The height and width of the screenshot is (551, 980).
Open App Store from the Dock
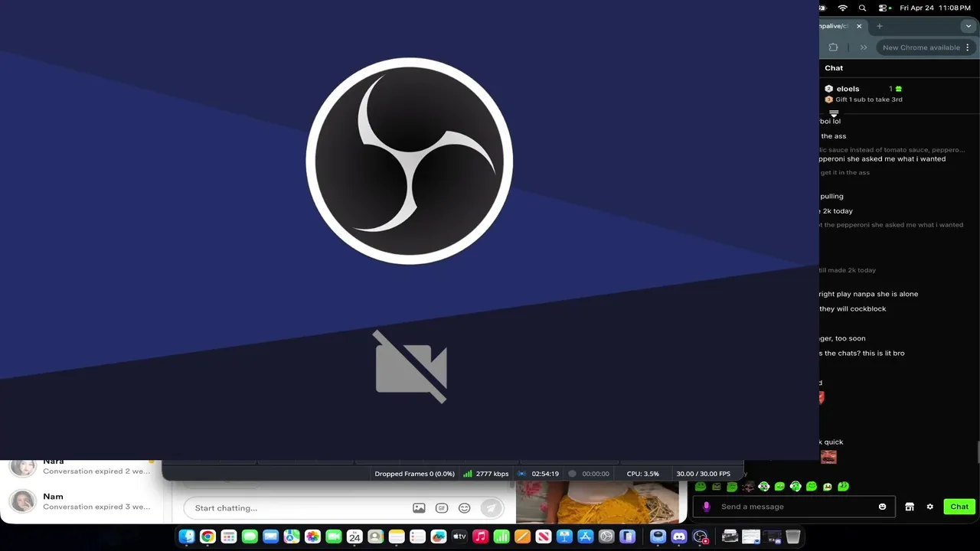click(x=586, y=536)
